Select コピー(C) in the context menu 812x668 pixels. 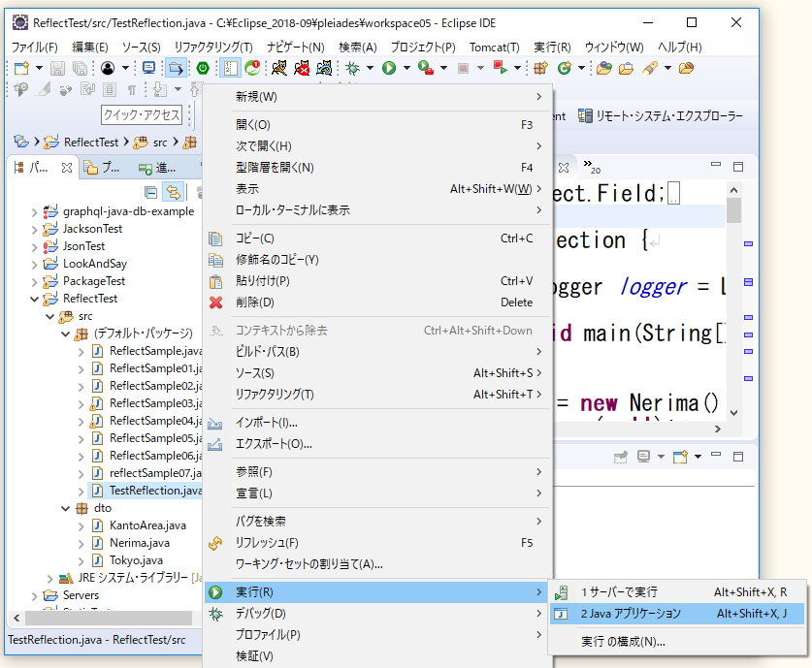tap(376, 239)
